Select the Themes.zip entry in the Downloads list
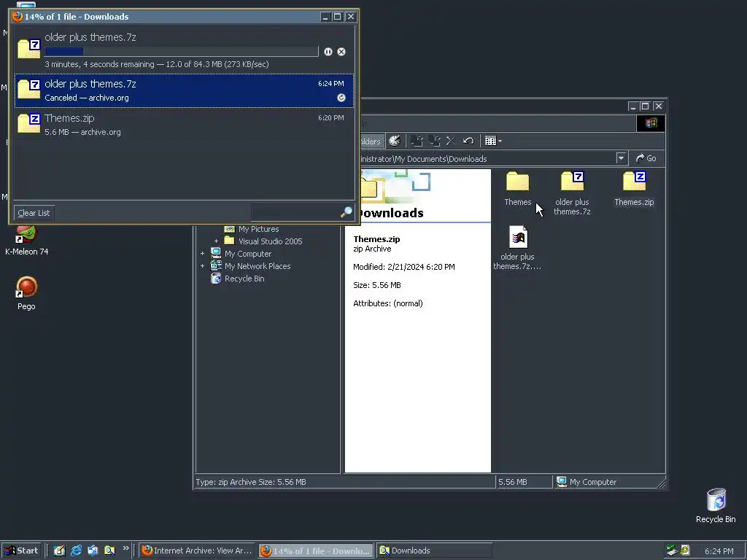Screen dimensions: 747x560 (x=185, y=124)
